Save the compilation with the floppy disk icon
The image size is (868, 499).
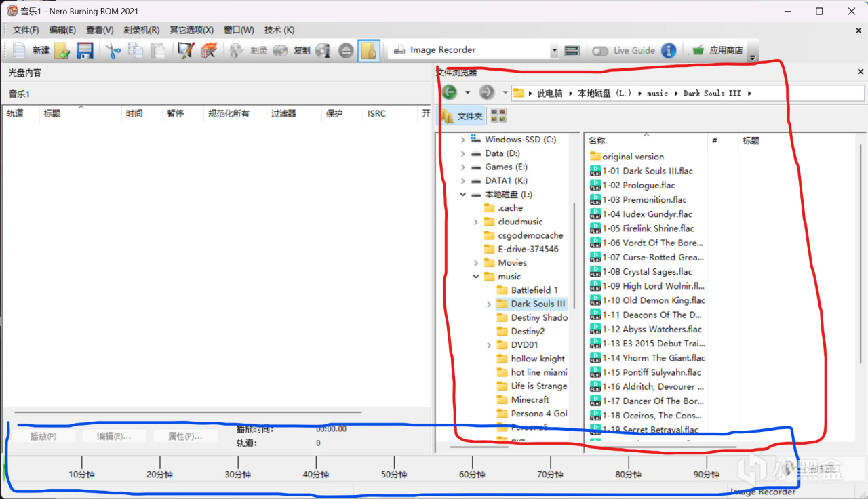[x=84, y=50]
